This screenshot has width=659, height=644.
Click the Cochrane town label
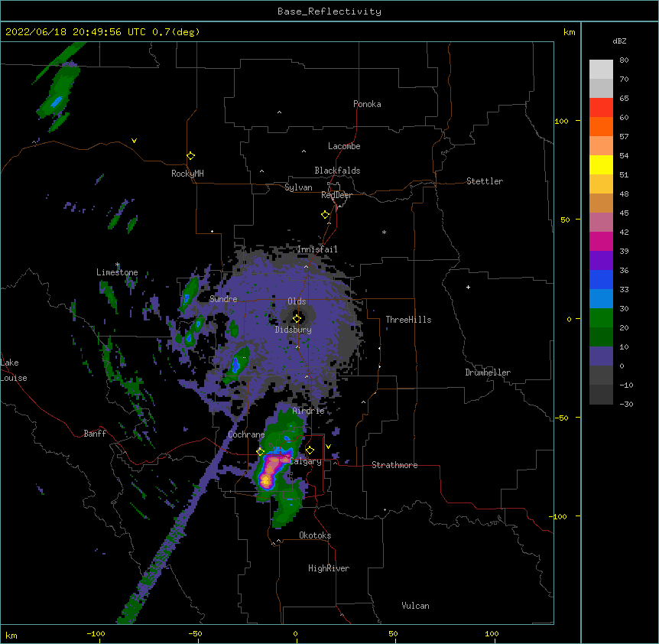pos(246,434)
